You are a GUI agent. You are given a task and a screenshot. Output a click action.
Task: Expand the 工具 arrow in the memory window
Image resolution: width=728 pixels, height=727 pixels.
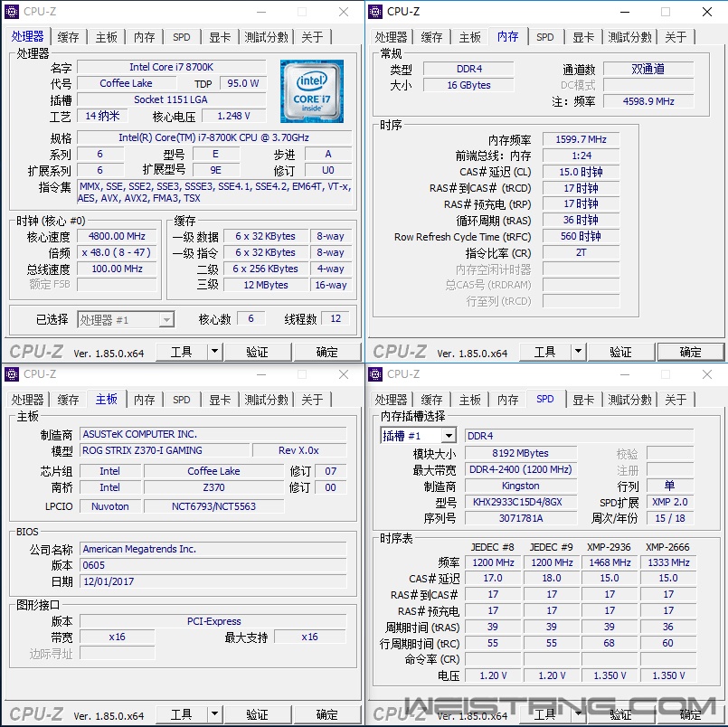(x=578, y=352)
